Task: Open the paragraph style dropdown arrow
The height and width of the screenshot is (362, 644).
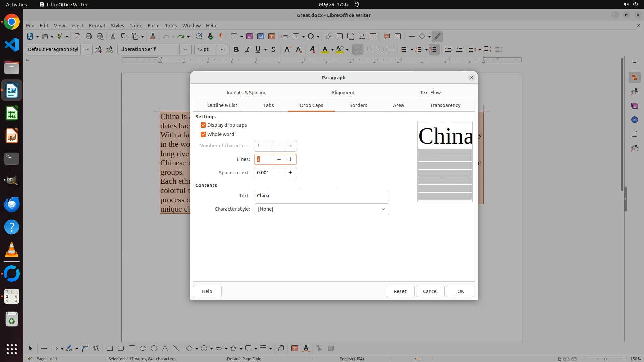Action: point(86,49)
